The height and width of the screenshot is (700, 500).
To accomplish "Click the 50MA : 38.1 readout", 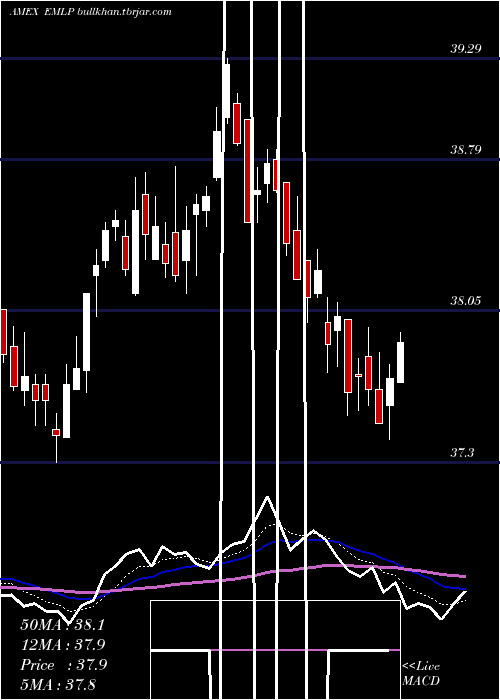I will click(x=62, y=625).
